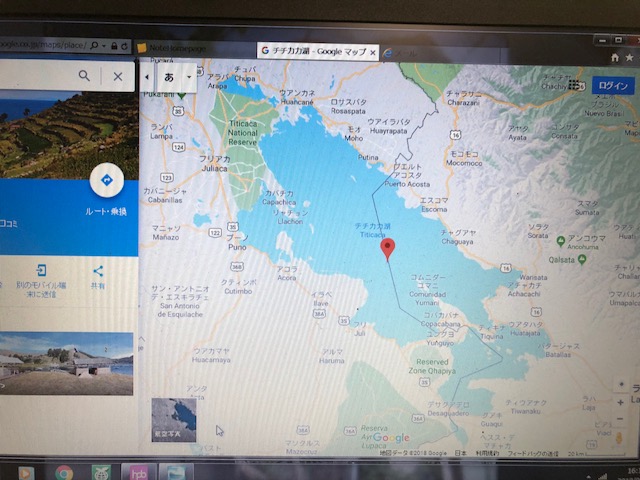
Task: Open the 利用規約 terms link
Action: click(x=487, y=453)
